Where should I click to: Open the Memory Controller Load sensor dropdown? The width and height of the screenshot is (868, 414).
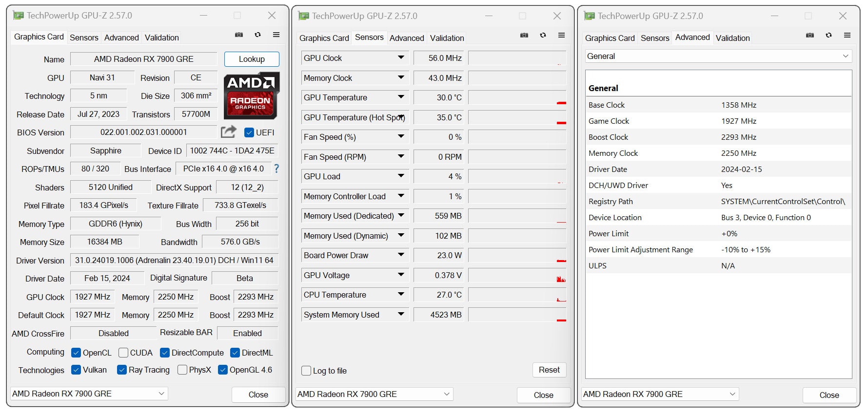tap(401, 196)
